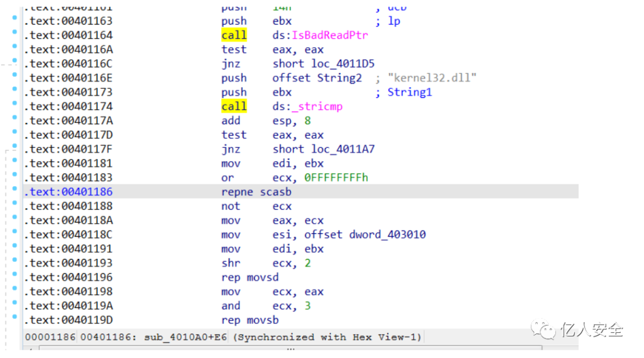The width and height of the screenshot is (644, 358).
Task: Click 'or' mnemonic at 00401183
Action: click(228, 178)
